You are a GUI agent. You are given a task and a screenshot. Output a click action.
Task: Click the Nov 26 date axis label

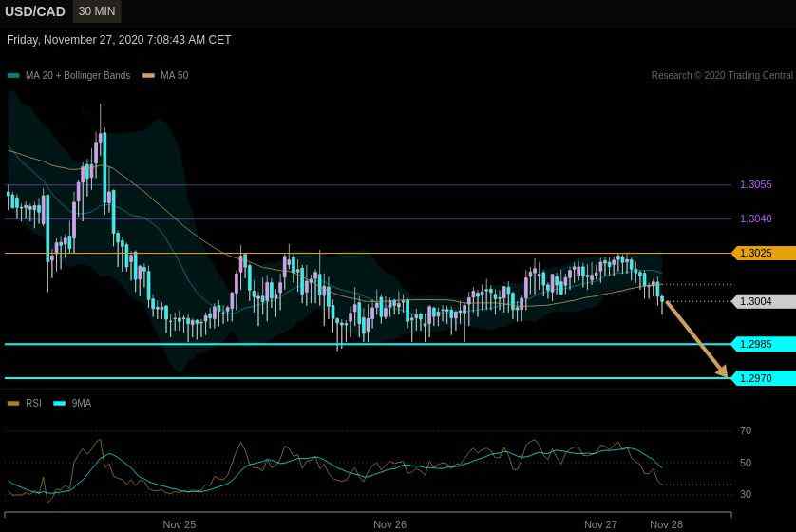point(389,525)
